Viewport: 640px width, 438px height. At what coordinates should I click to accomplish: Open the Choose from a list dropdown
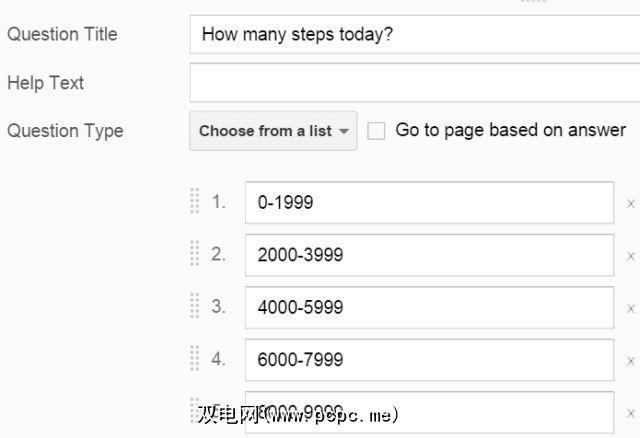coord(273,131)
